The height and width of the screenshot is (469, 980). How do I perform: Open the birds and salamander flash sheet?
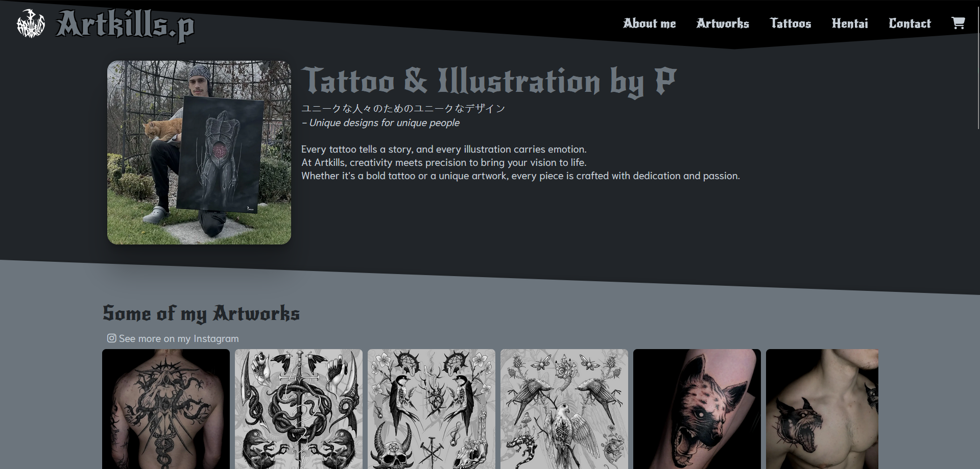pos(564,409)
